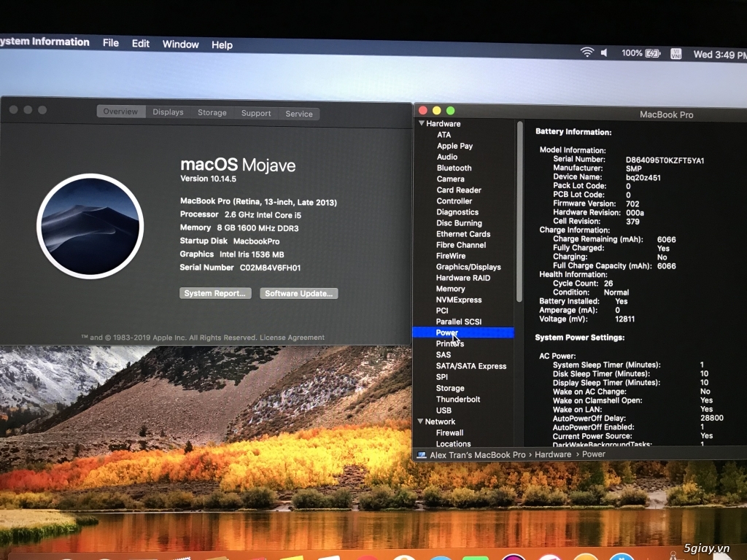Select Printers in the sidebar
The height and width of the screenshot is (560, 747).
pyautogui.click(x=449, y=344)
